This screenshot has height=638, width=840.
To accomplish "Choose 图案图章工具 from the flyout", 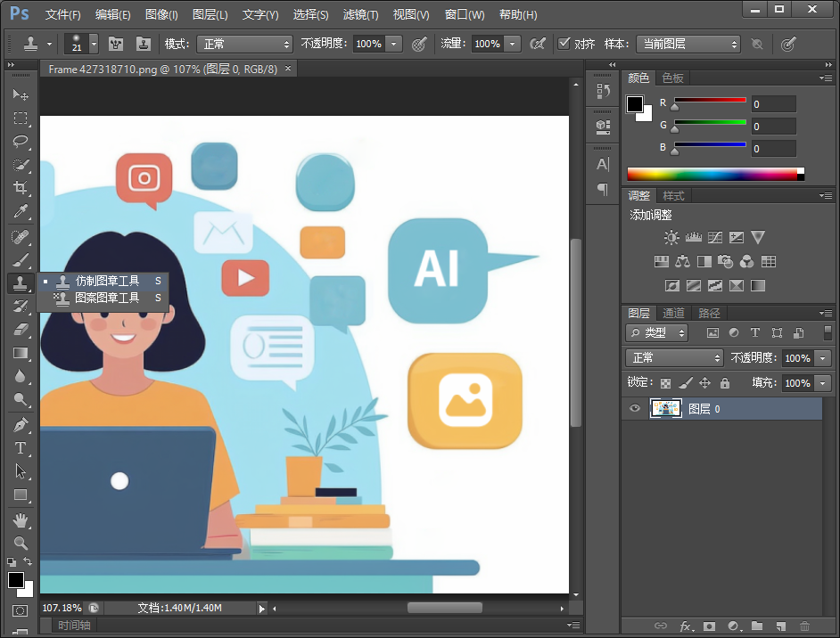I will pyautogui.click(x=107, y=298).
